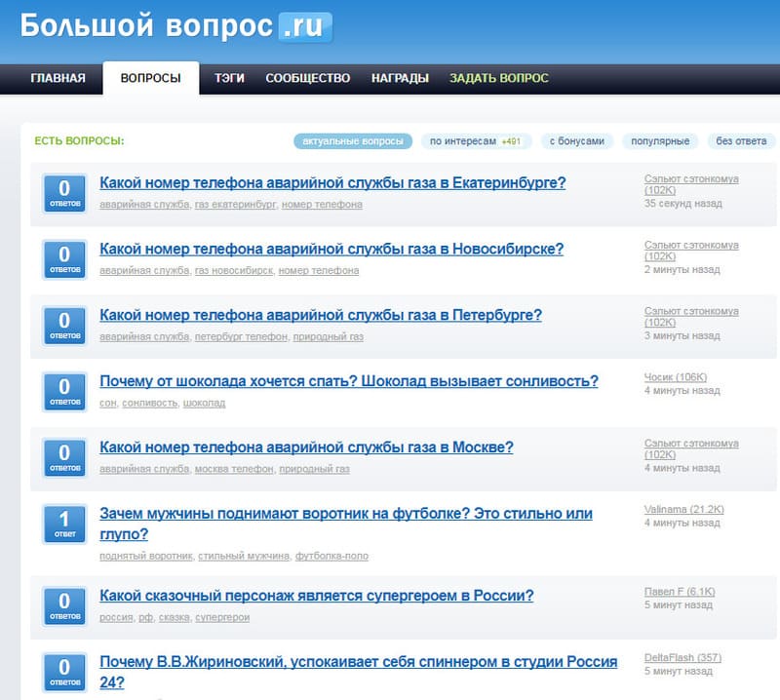Click the шоколад tag
780x700 pixels.
[205, 404]
